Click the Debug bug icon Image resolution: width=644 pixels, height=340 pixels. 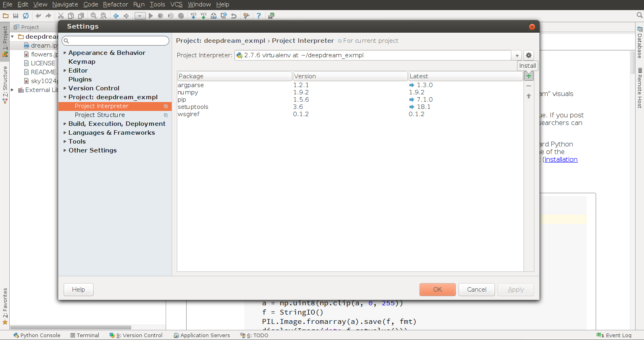coord(161,16)
